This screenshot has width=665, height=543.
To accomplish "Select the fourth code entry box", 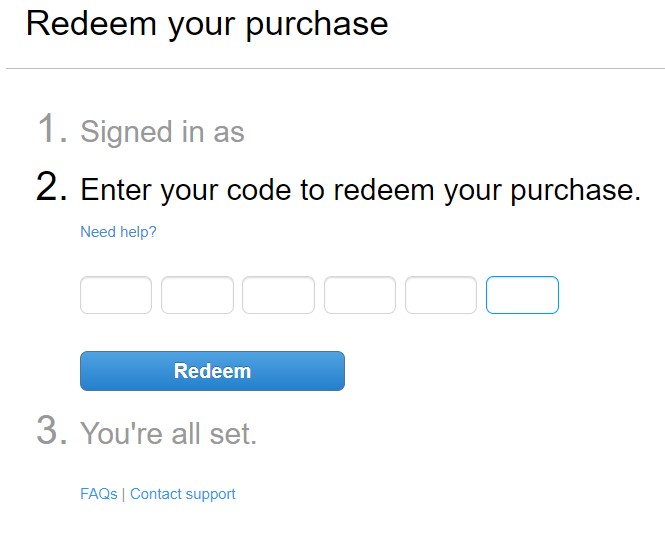I will 360,295.
